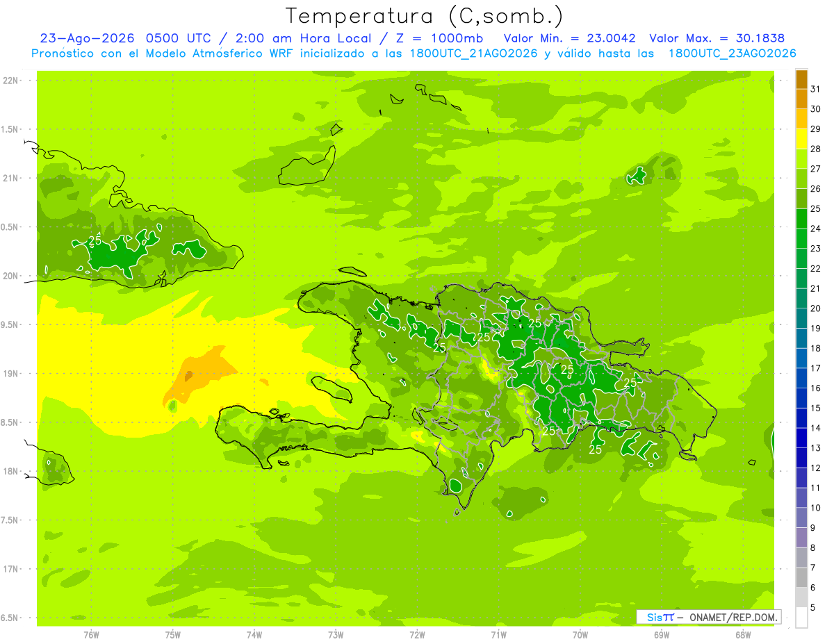834x644 pixels.
Task: Pick the purple swatch between 8 and 9
Action: pyautogui.click(x=801, y=538)
